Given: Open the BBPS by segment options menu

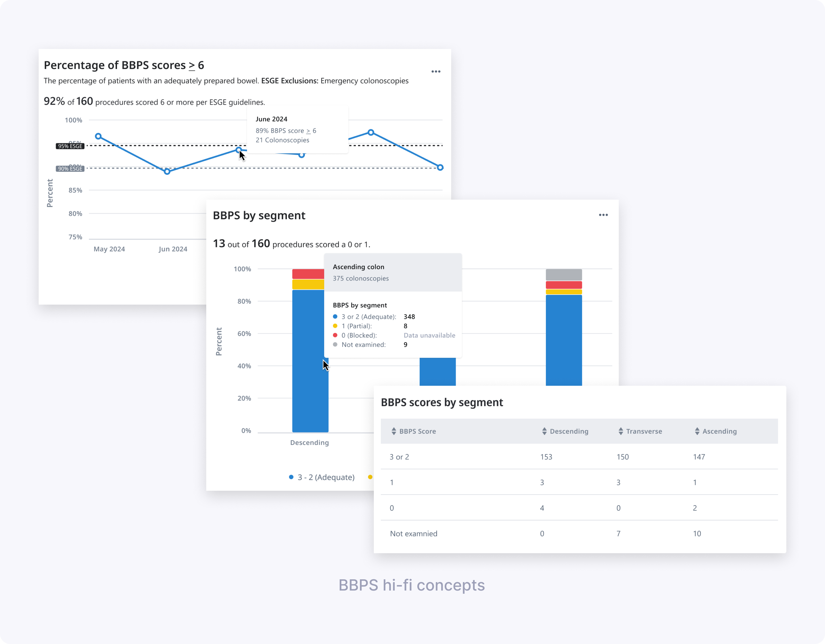Looking at the screenshot, I should click(x=603, y=215).
